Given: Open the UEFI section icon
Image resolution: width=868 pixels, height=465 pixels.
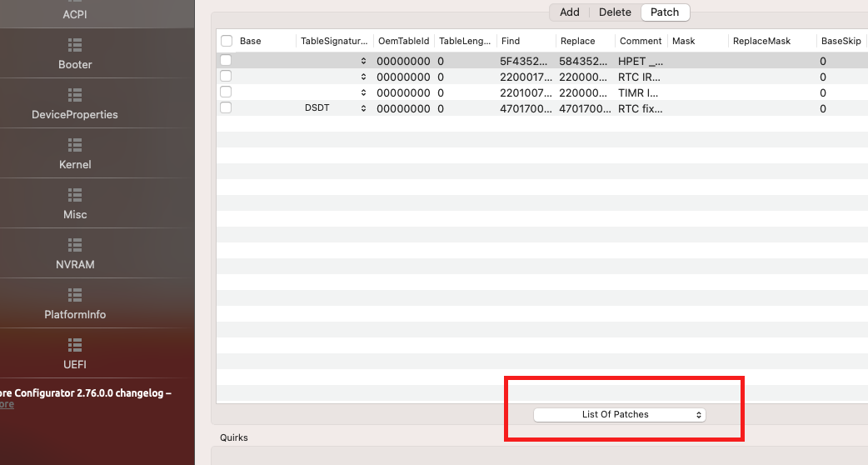Looking at the screenshot, I should point(75,344).
